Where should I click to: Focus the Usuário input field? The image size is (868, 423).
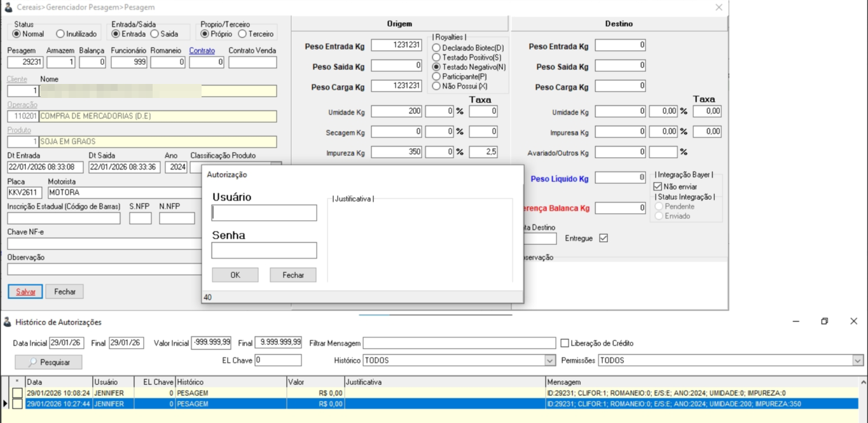click(264, 212)
